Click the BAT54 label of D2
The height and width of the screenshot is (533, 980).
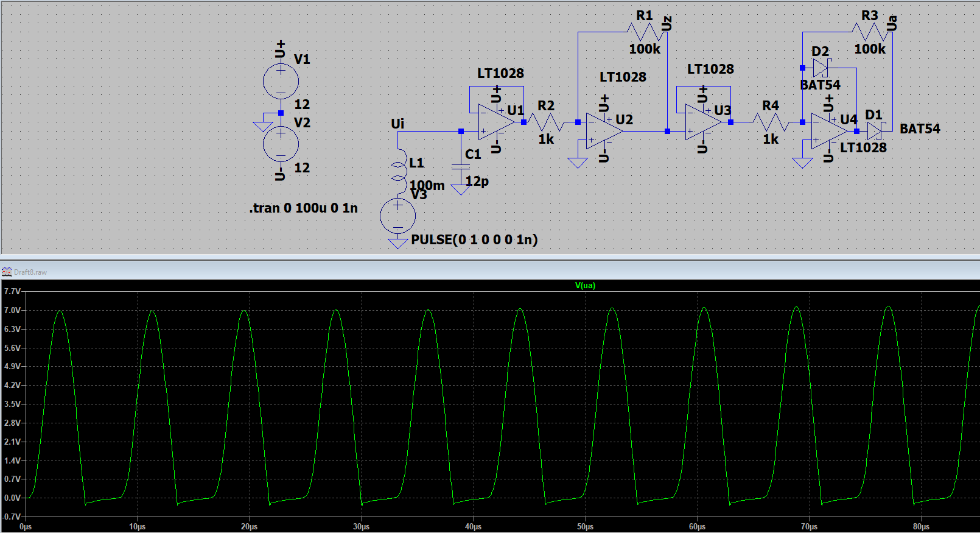pyautogui.click(x=820, y=85)
